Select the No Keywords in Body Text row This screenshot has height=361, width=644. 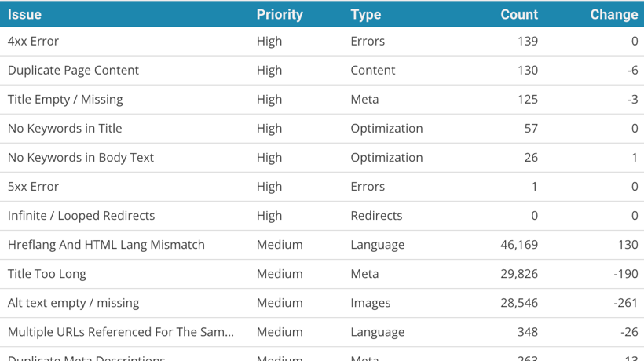click(x=81, y=157)
